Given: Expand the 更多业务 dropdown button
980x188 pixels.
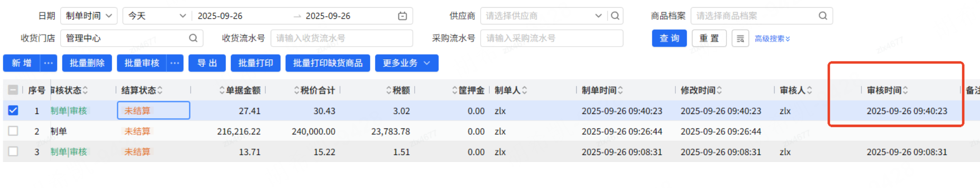Looking at the screenshot, I should (406, 63).
